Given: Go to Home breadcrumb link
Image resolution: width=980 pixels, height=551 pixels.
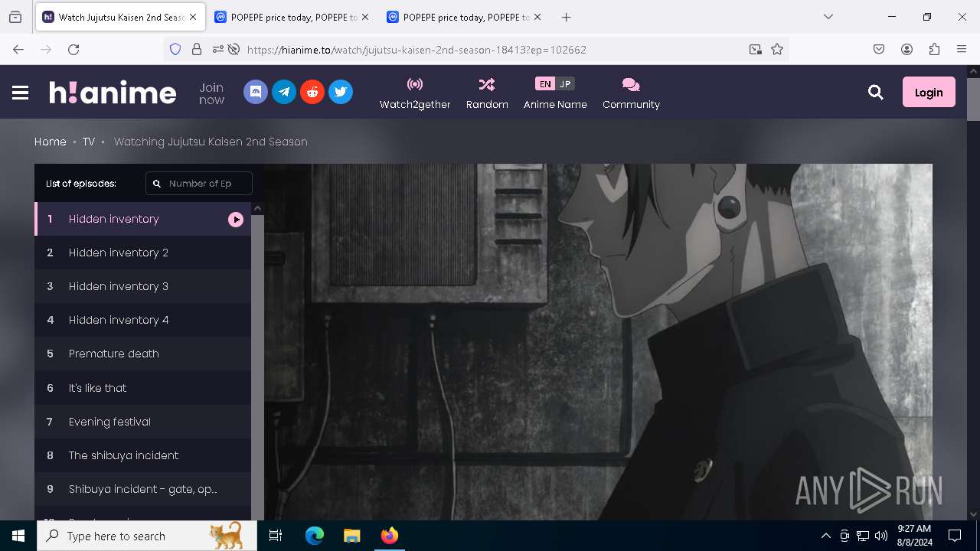Looking at the screenshot, I should pos(51,142).
